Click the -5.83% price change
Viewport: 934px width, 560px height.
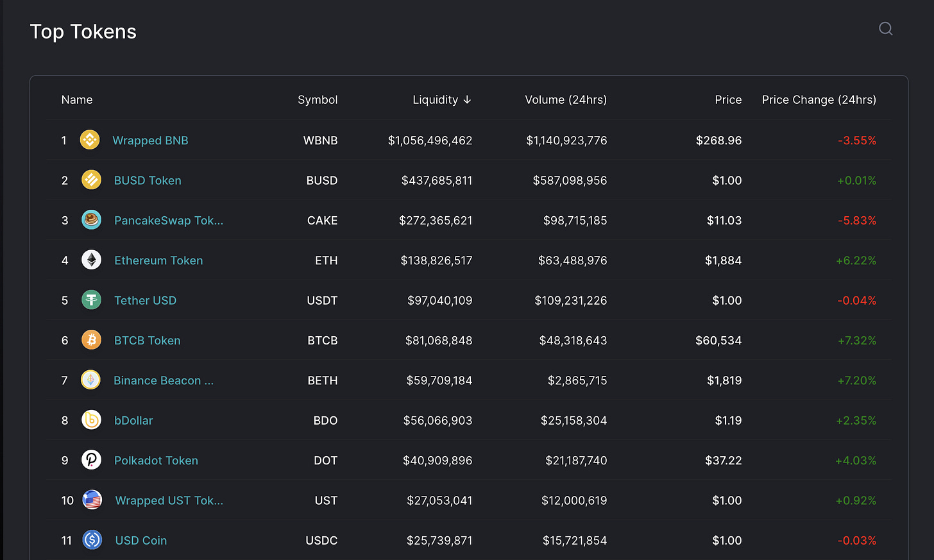(857, 220)
